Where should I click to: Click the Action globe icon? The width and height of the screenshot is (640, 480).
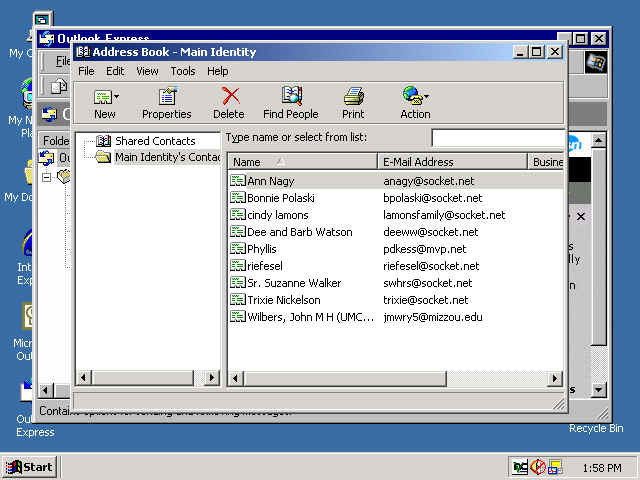(x=412, y=96)
